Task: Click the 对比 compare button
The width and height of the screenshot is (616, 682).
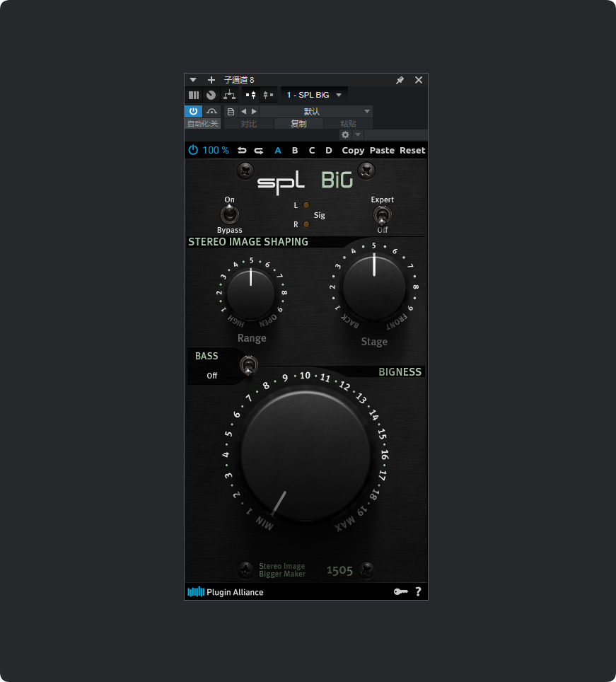Action: click(x=249, y=124)
